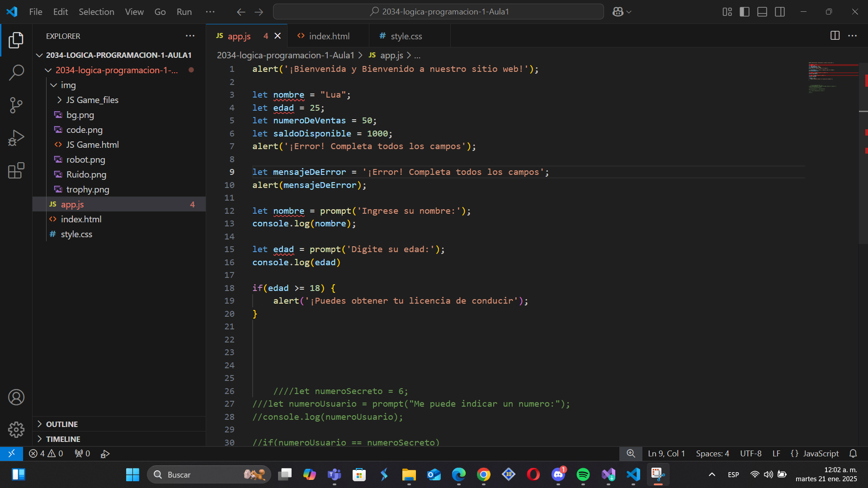
Task: Click the Copilot icon in title bar
Action: click(618, 12)
